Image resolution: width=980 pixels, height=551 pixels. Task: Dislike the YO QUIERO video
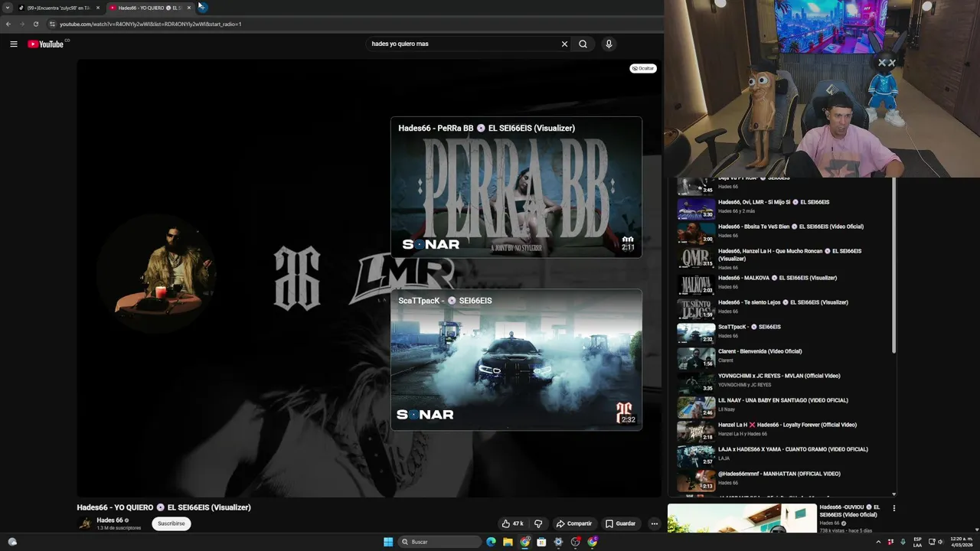click(x=538, y=523)
